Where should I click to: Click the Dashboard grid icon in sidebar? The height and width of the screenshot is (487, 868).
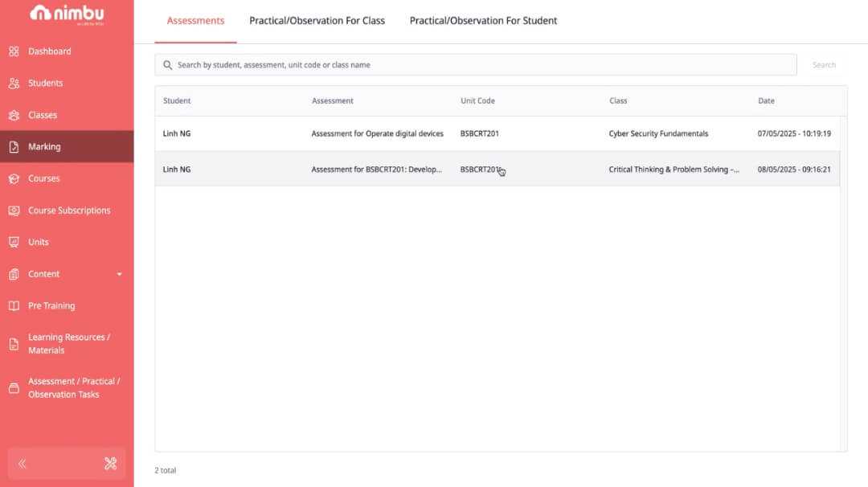[14, 51]
